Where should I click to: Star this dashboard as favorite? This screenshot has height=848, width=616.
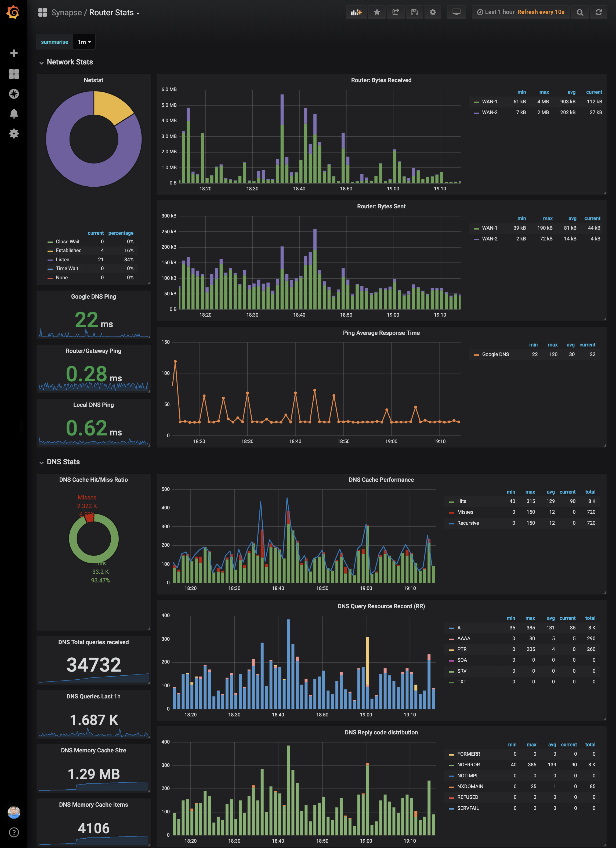pyautogui.click(x=377, y=12)
